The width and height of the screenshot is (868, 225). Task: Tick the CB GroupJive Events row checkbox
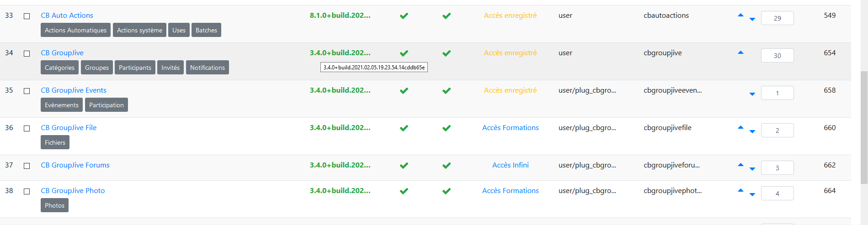[x=27, y=91]
